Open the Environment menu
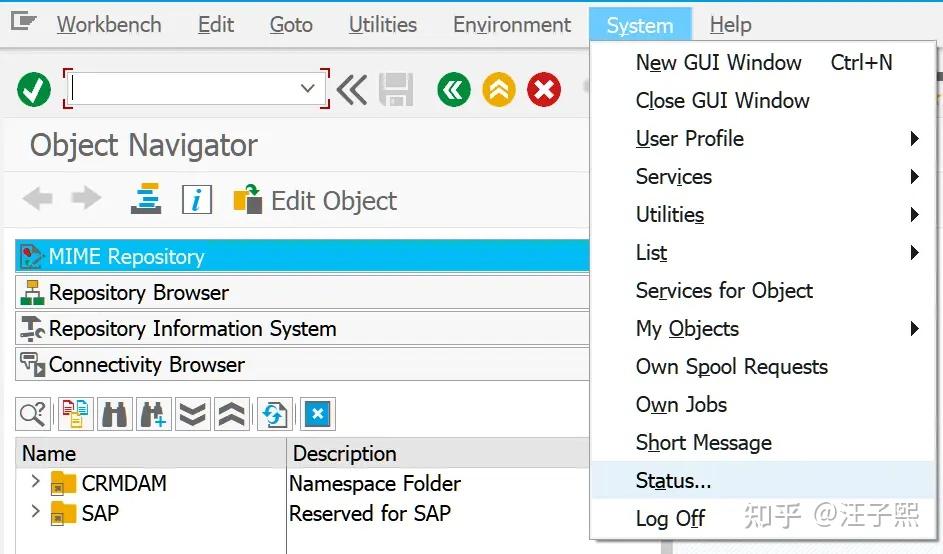This screenshot has height=554, width=943. point(512,25)
